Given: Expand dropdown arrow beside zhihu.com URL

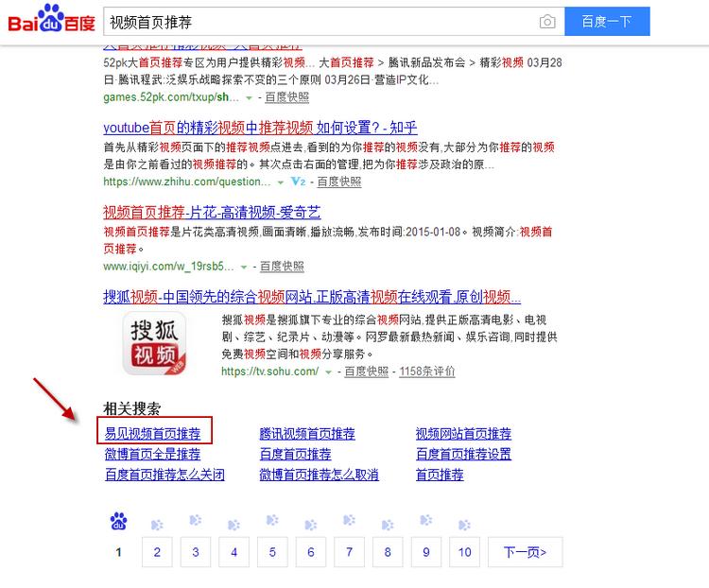Looking at the screenshot, I should 281,182.
